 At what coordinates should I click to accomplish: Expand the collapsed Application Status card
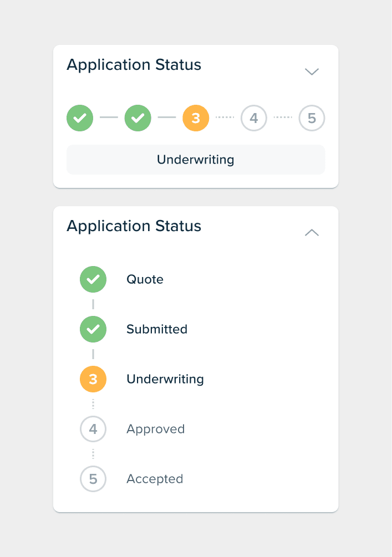pos(312,71)
